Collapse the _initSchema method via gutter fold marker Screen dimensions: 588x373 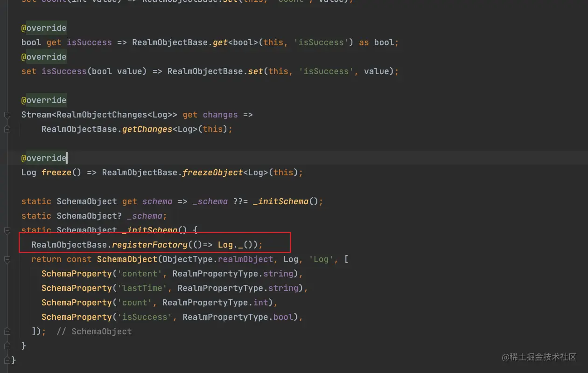click(x=7, y=230)
